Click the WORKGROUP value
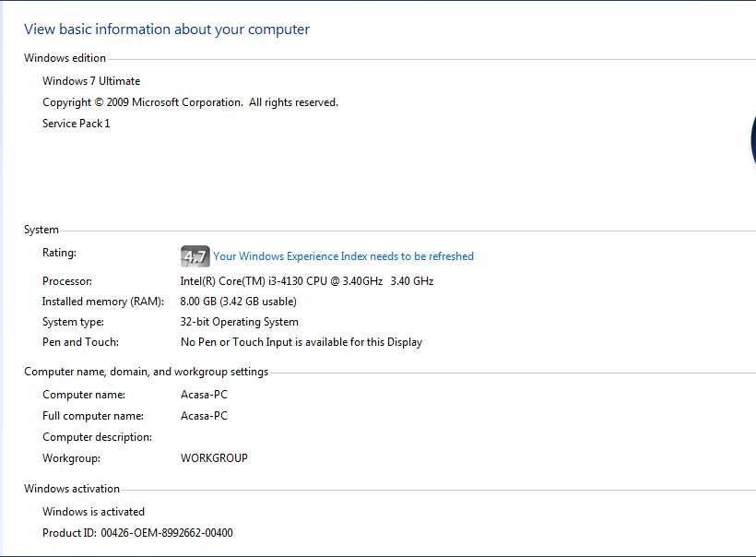The height and width of the screenshot is (557, 756). (x=214, y=458)
